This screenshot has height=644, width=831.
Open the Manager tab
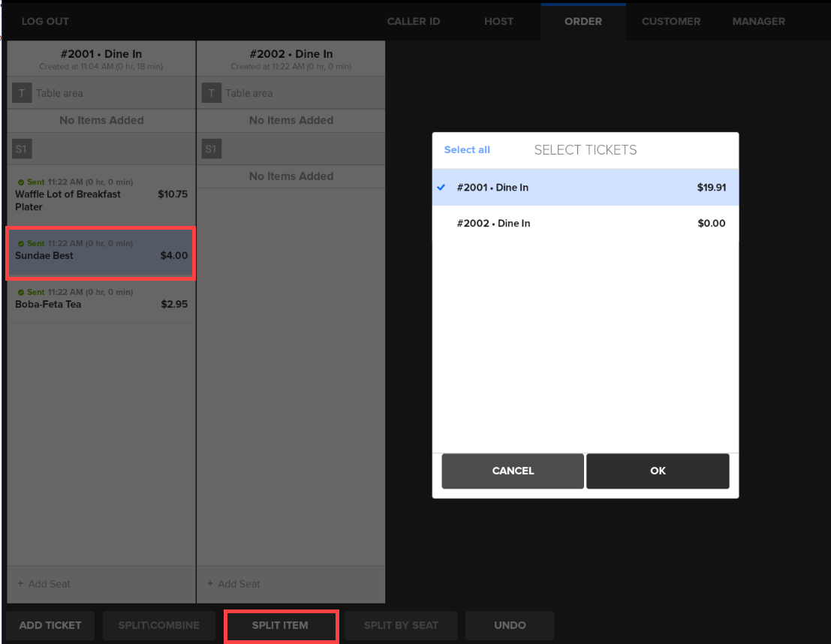click(x=758, y=22)
